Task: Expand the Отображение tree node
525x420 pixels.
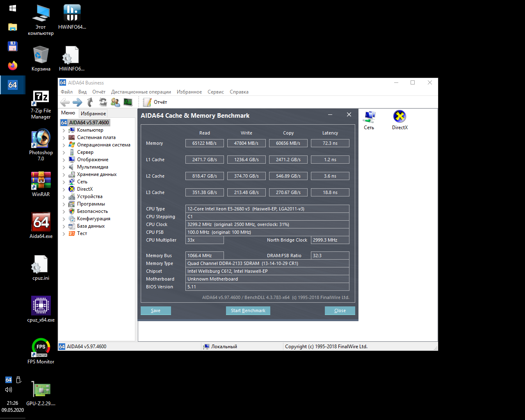Action: pyautogui.click(x=64, y=160)
